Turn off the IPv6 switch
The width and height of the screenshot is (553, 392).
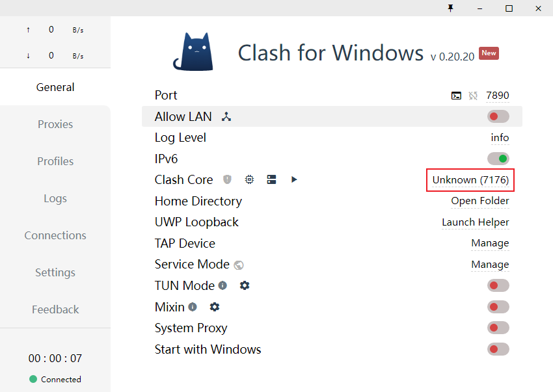pos(498,159)
